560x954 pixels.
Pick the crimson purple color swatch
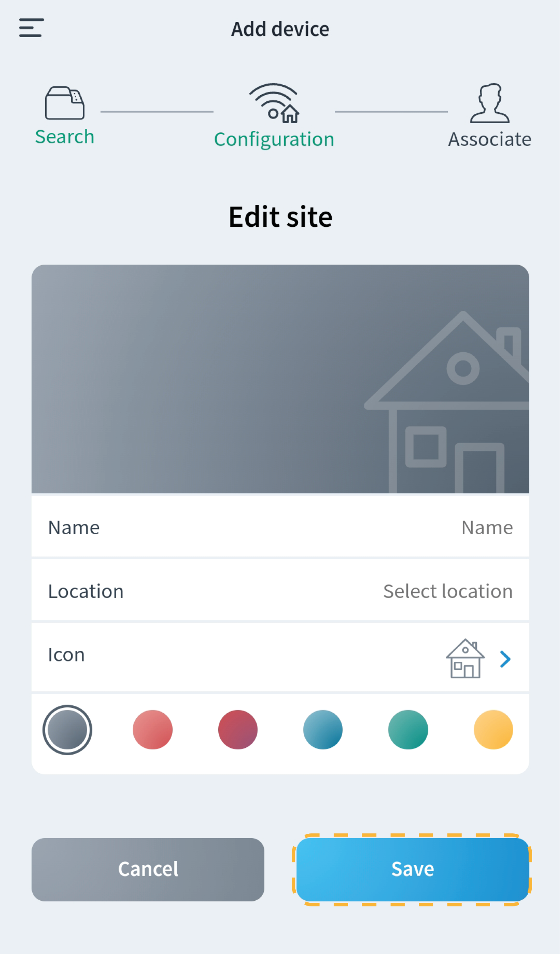[238, 730]
